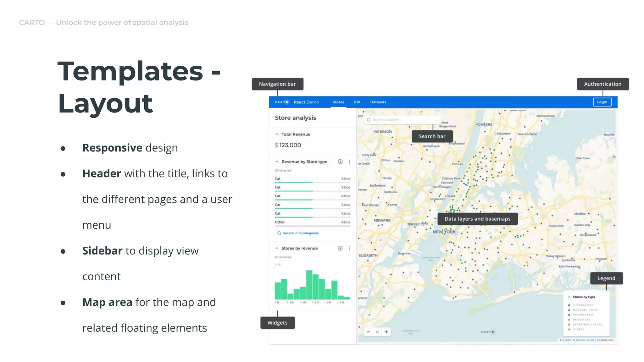Open the OpenStreetMap attribution link

(x=586, y=340)
